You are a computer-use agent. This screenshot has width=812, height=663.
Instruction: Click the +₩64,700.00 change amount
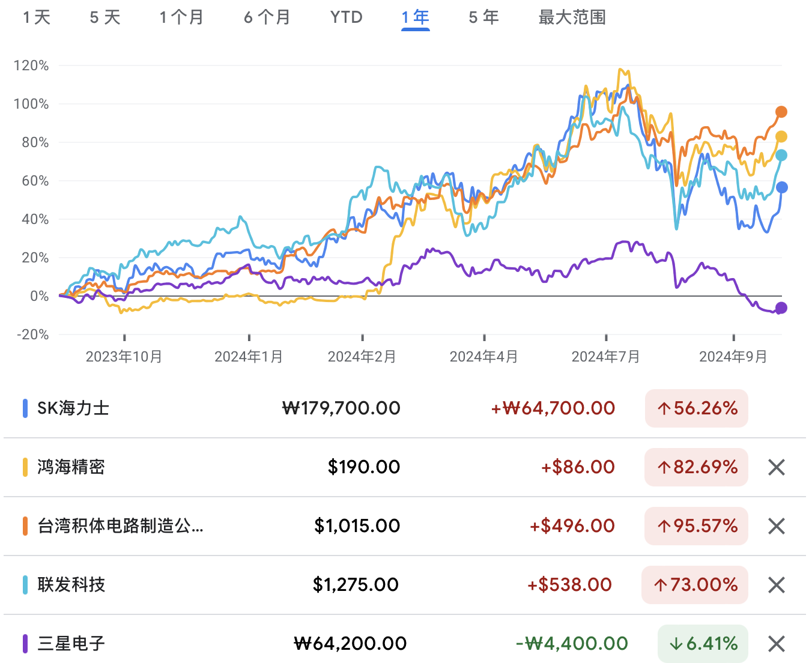click(553, 408)
